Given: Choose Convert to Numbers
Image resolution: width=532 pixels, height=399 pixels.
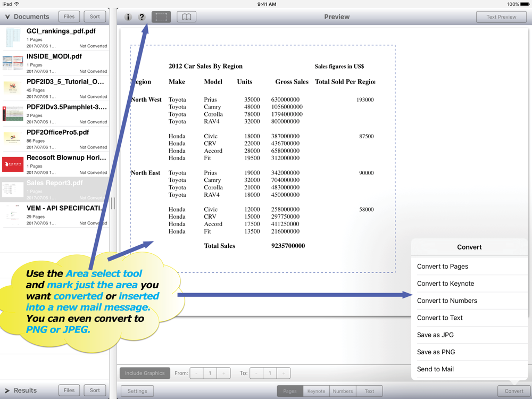Looking at the screenshot, I should click(470, 301).
